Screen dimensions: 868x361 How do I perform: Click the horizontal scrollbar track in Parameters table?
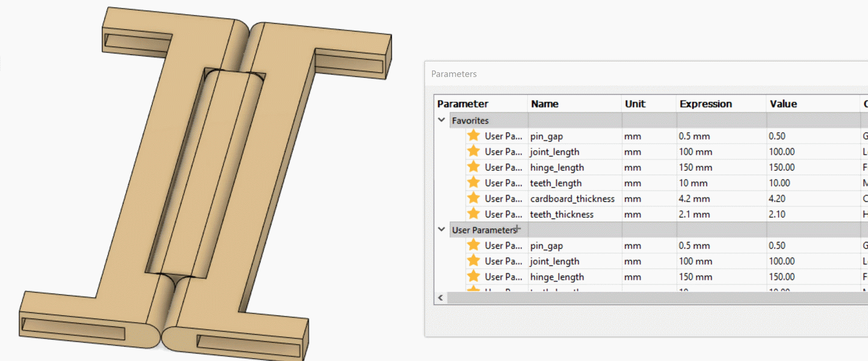coord(657,298)
